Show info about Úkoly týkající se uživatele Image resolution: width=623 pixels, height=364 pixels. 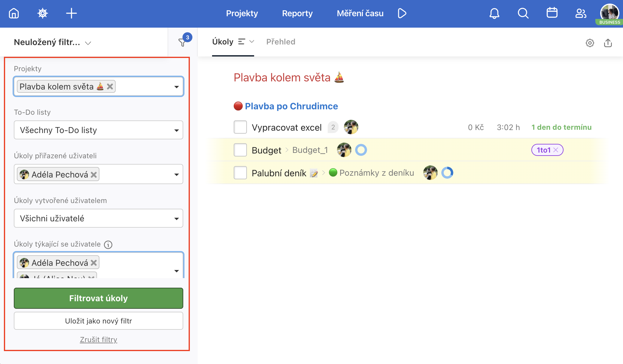pos(108,245)
